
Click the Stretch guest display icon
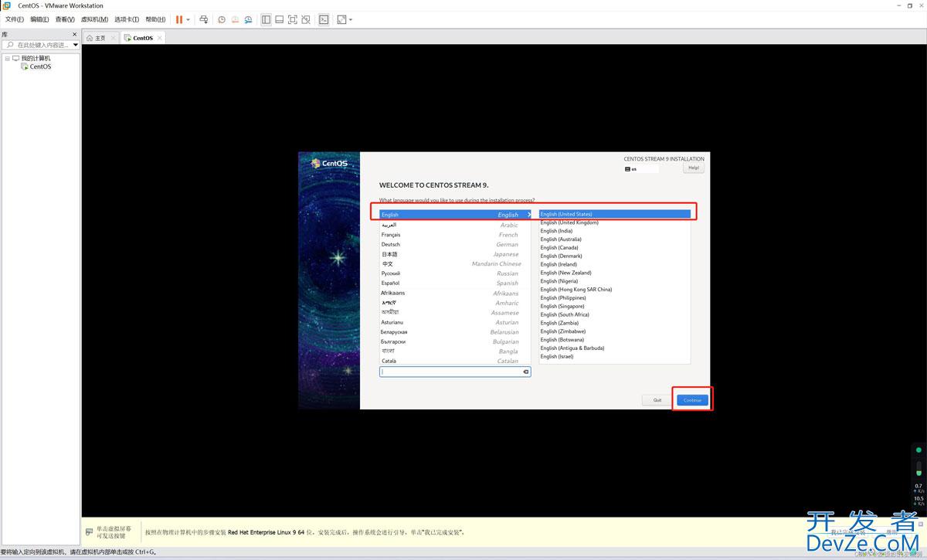[341, 19]
